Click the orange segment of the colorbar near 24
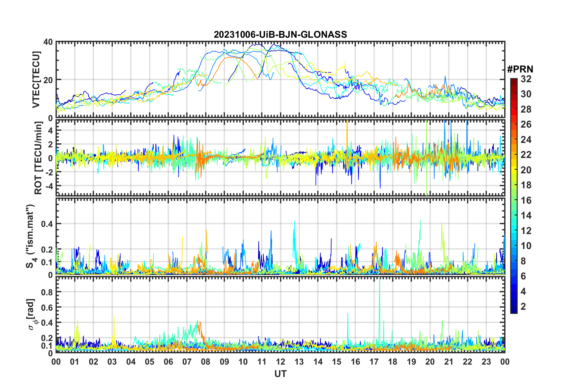The width and height of the screenshot is (561, 392). pyautogui.click(x=514, y=140)
